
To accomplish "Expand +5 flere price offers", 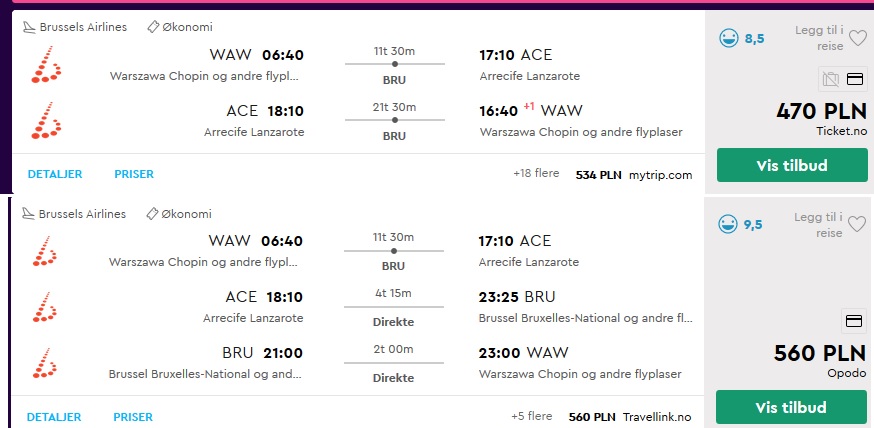I will click(x=532, y=416).
